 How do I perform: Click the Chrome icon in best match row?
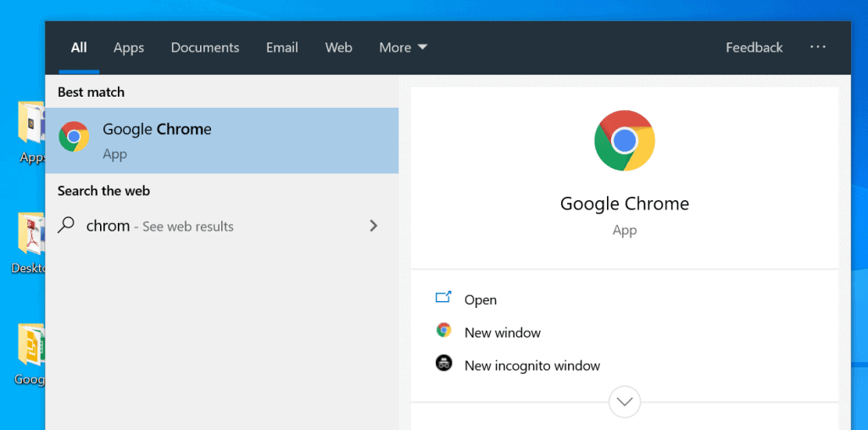tap(74, 137)
